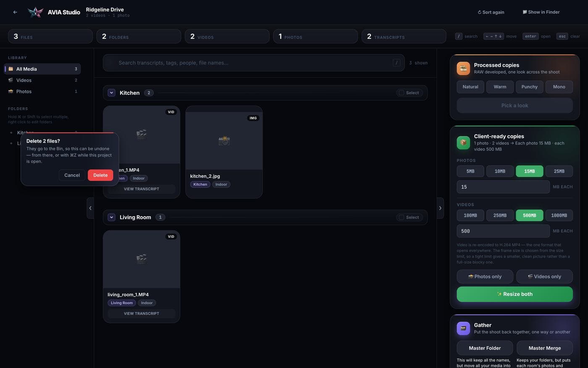588x368 pixels.
Task: Tick the Select checkbox for the Living Room group
Action: tap(402, 217)
